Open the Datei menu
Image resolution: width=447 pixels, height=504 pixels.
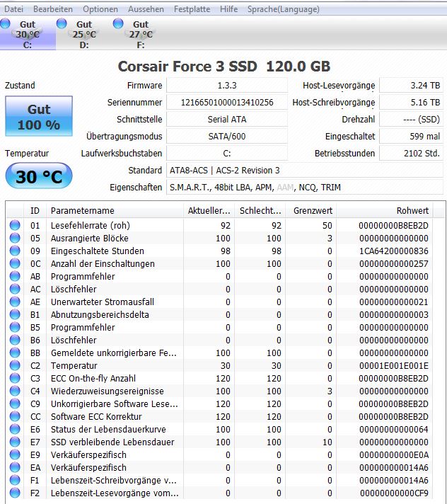14,9
